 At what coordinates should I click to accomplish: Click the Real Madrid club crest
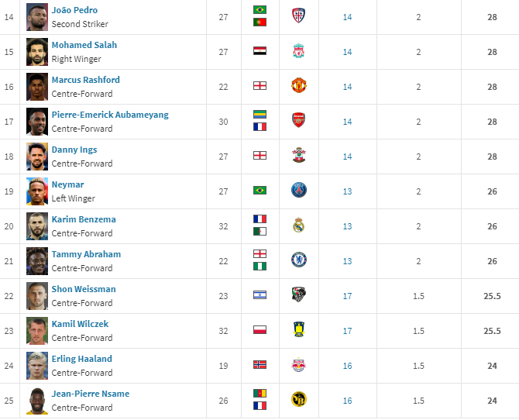click(298, 226)
